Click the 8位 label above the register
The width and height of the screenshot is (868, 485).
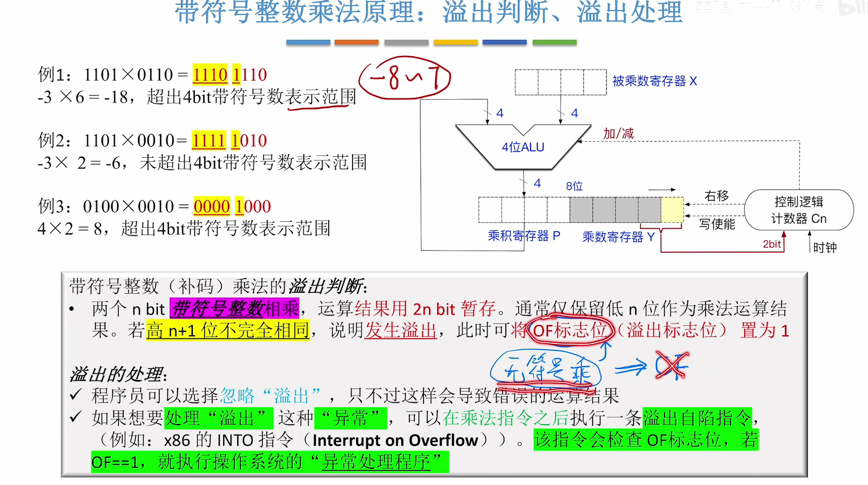tap(574, 186)
